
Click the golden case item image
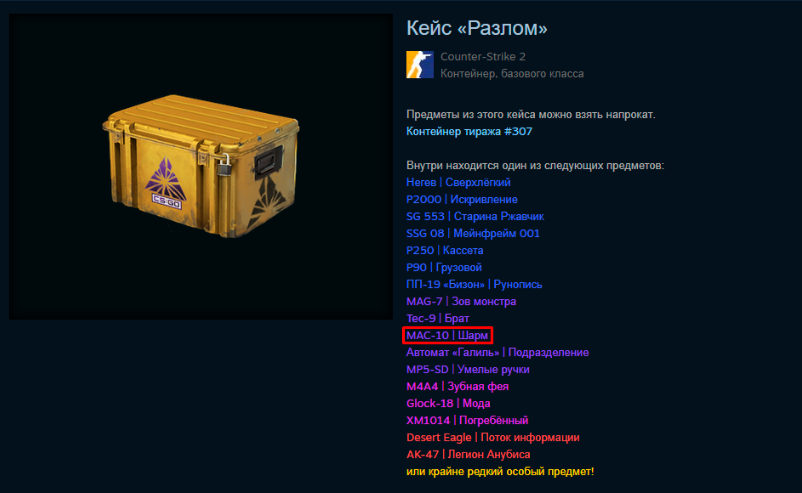coord(200,166)
